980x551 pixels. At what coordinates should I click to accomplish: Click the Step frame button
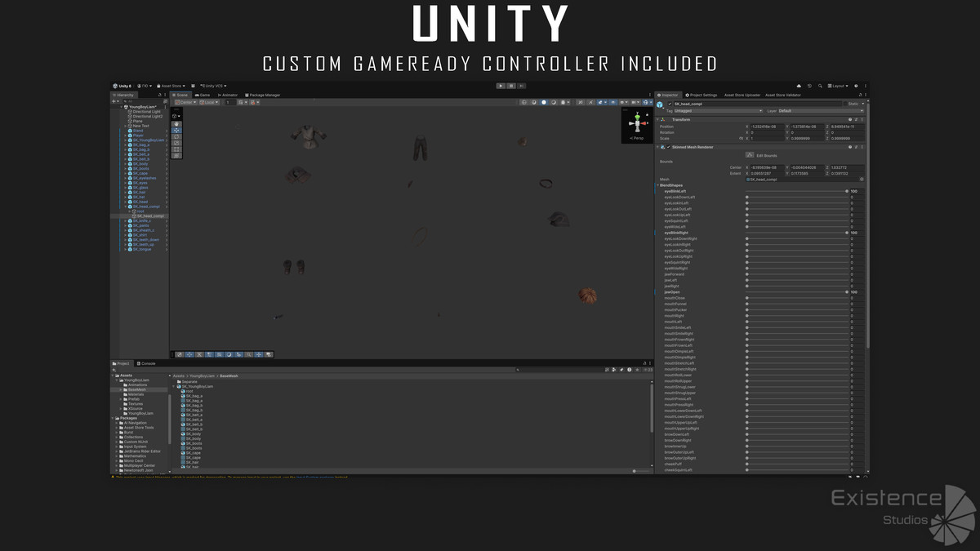521,86
